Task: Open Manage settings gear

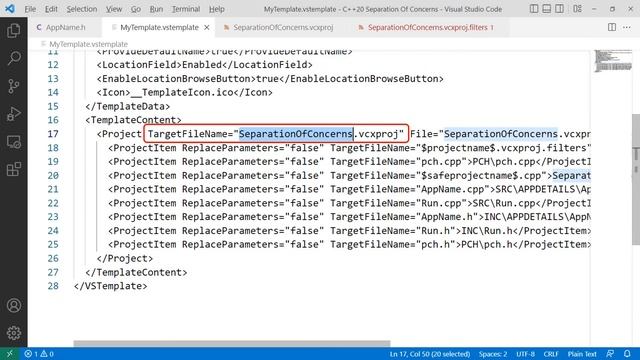Action: 13,333
